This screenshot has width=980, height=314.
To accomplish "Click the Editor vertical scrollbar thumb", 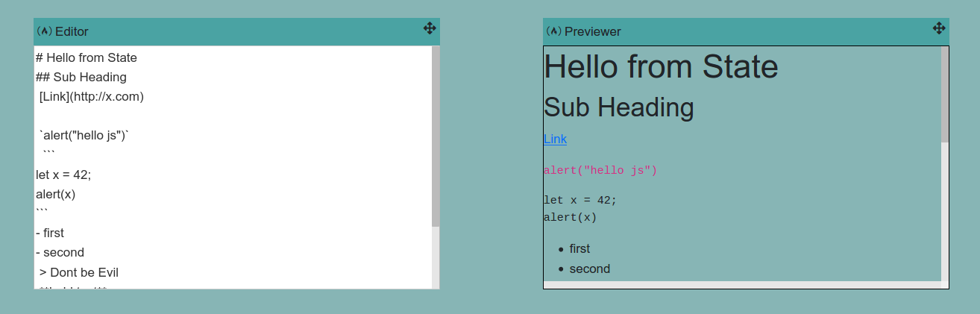I will 436,136.
